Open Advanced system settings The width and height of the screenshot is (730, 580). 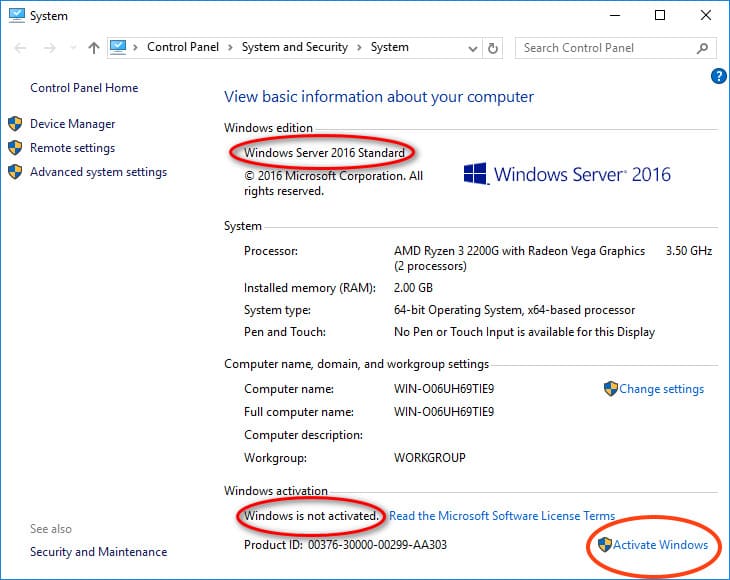(x=98, y=172)
